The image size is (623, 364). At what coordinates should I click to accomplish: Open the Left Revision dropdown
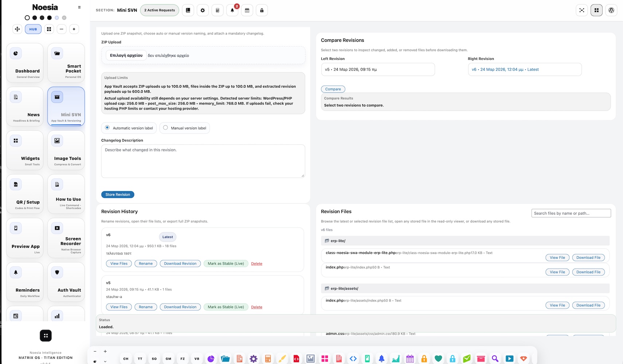(378, 69)
